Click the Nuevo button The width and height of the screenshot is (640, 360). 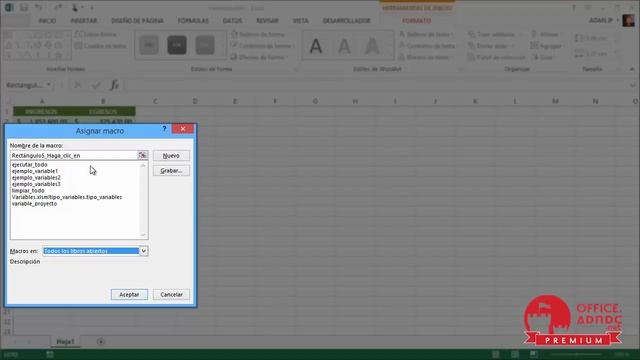[x=171, y=156]
